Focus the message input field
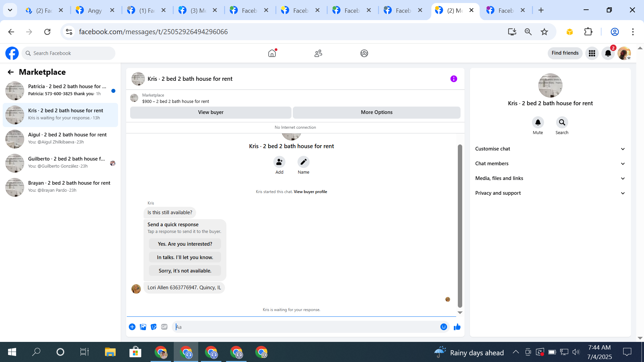 305,327
